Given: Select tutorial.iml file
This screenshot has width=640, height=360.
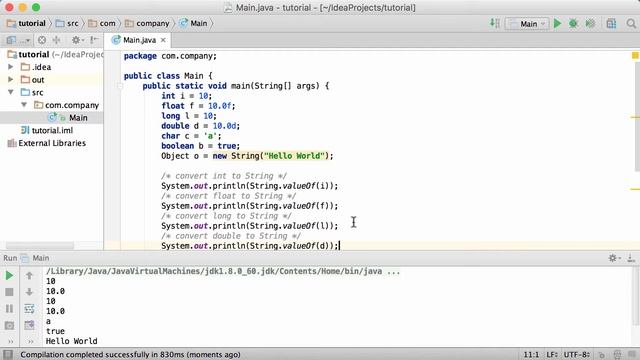Looking at the screenshot, I should coord(51,130).
